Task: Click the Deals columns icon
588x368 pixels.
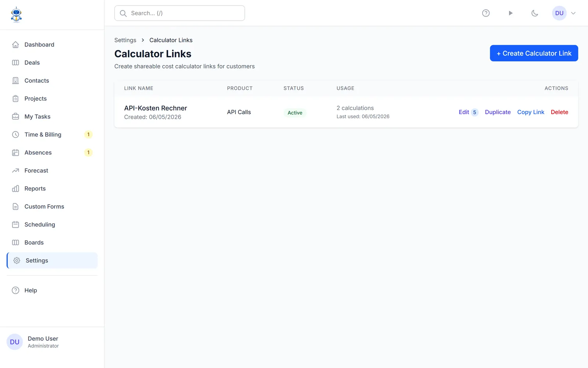Action: click(15, 63)
